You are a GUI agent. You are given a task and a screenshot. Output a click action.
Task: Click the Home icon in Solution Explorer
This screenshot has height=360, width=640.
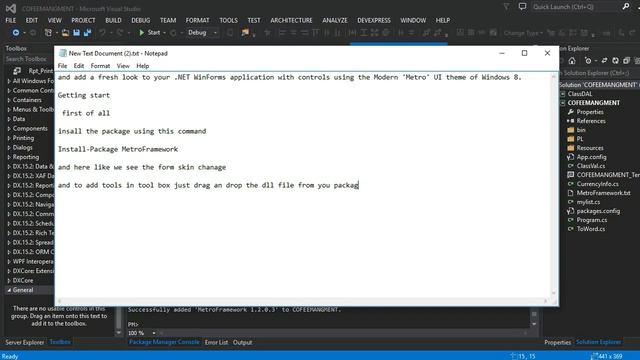tap(572, 61)
